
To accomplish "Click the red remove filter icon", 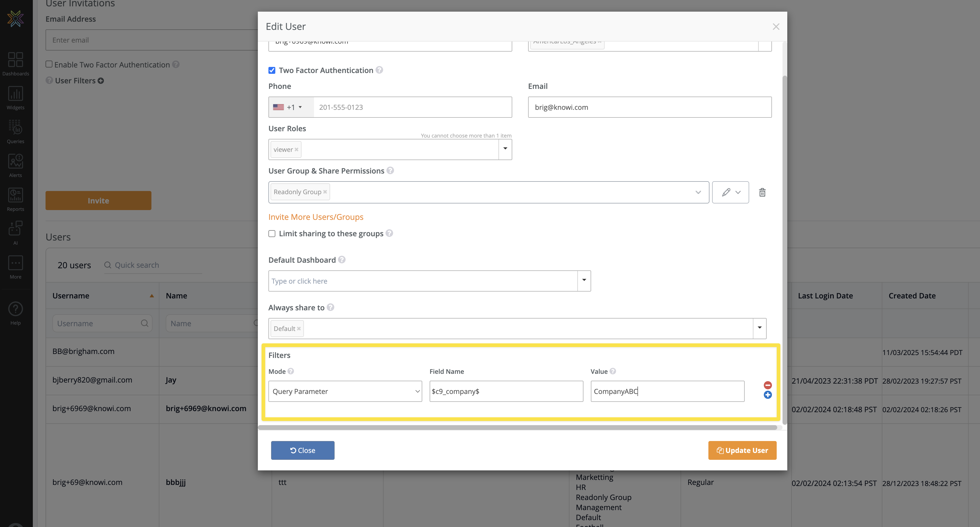I will [767, 385].
